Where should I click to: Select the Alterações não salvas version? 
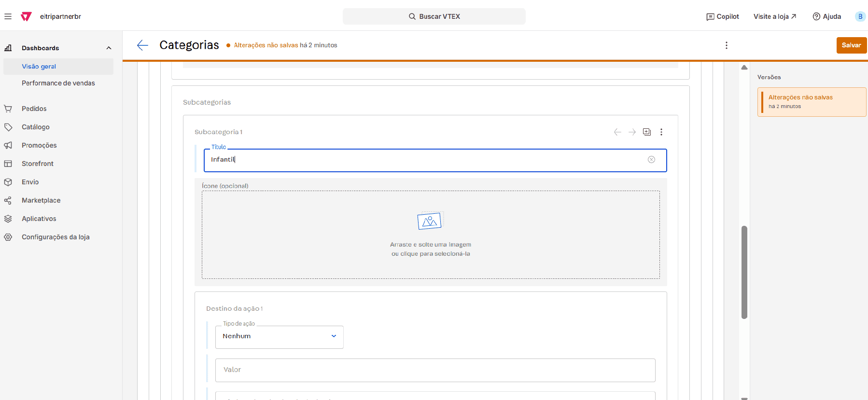point(812,102)
